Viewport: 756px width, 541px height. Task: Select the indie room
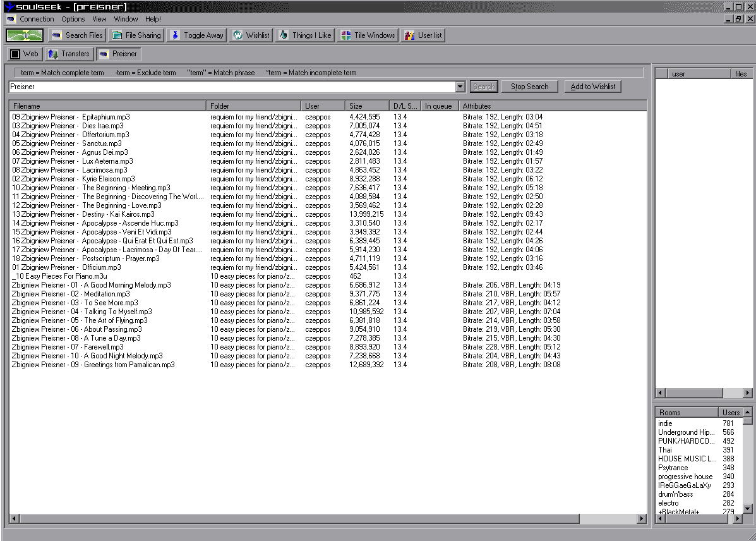[665, 423]
